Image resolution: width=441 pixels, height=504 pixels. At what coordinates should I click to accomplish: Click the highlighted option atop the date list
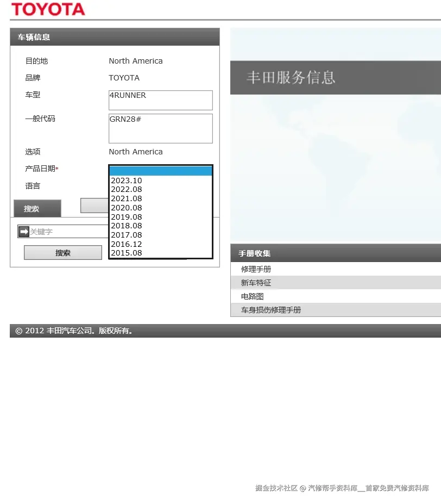pyautogui.click(x=160, y=170)
